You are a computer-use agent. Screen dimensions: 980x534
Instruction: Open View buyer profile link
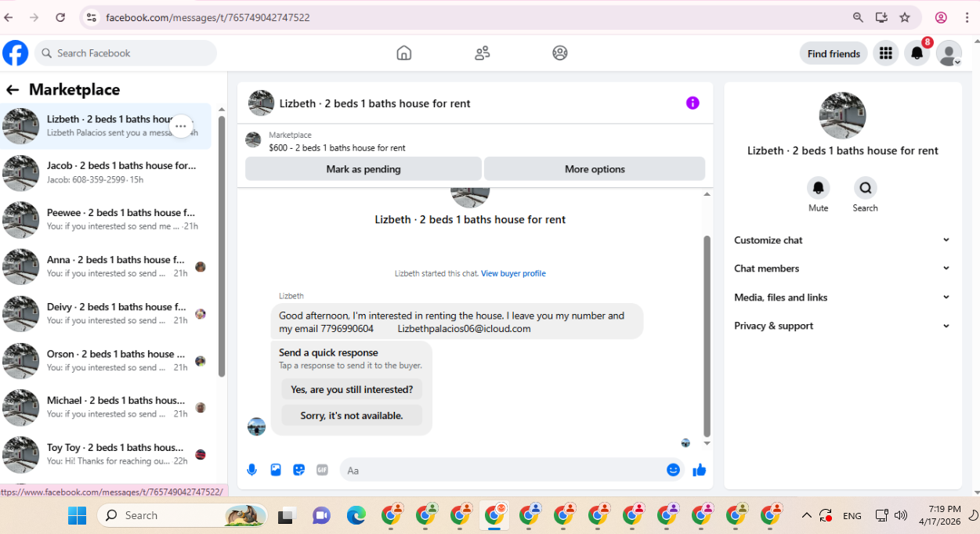[513, 273]
